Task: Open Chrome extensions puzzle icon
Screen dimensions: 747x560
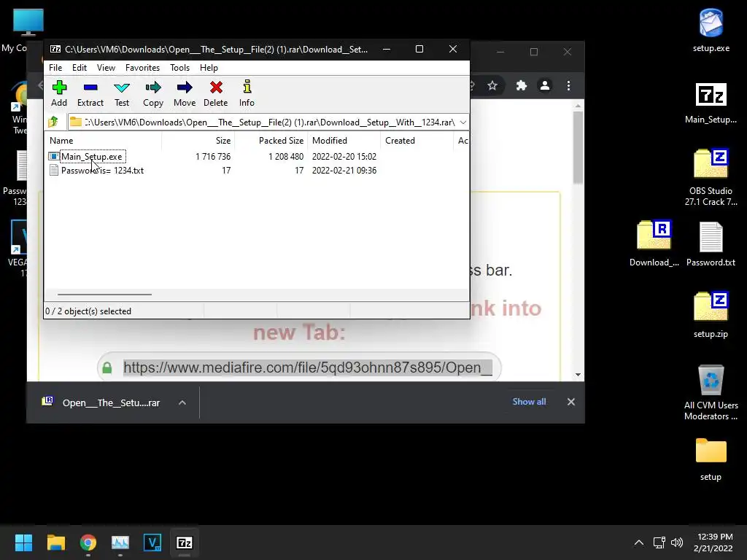Action: click(x=522, y=86)
